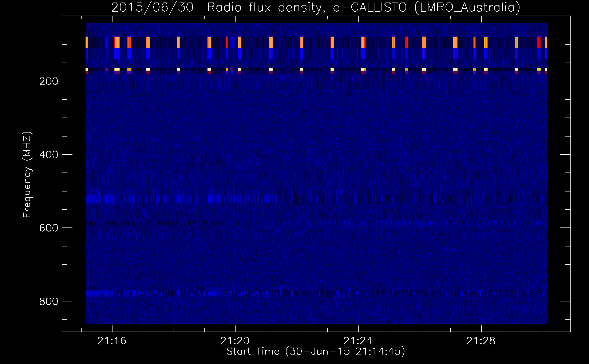Click the 'Start Time (30-Jun-15 21:14:45)' label
589x364 pixels.
click(x=316, y=352)
